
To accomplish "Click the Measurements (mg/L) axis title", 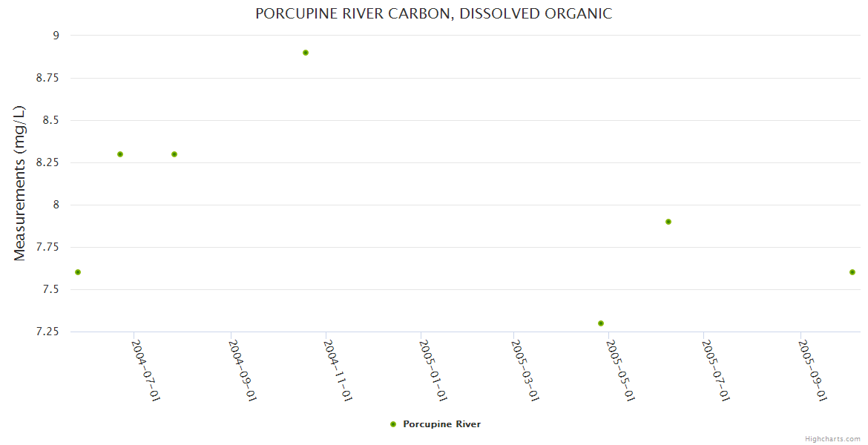I will pyautogui.click(x=20, y=183).
